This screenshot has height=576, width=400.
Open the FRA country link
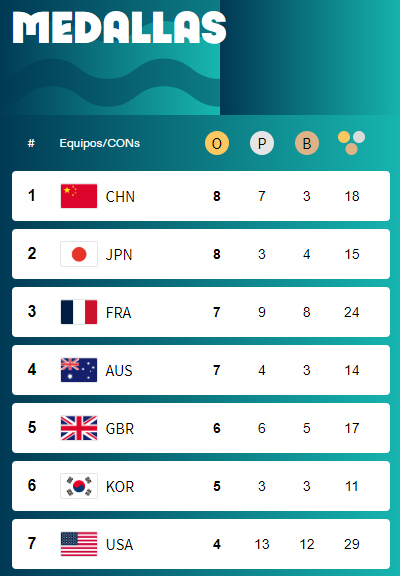click(x=118, y=313)
